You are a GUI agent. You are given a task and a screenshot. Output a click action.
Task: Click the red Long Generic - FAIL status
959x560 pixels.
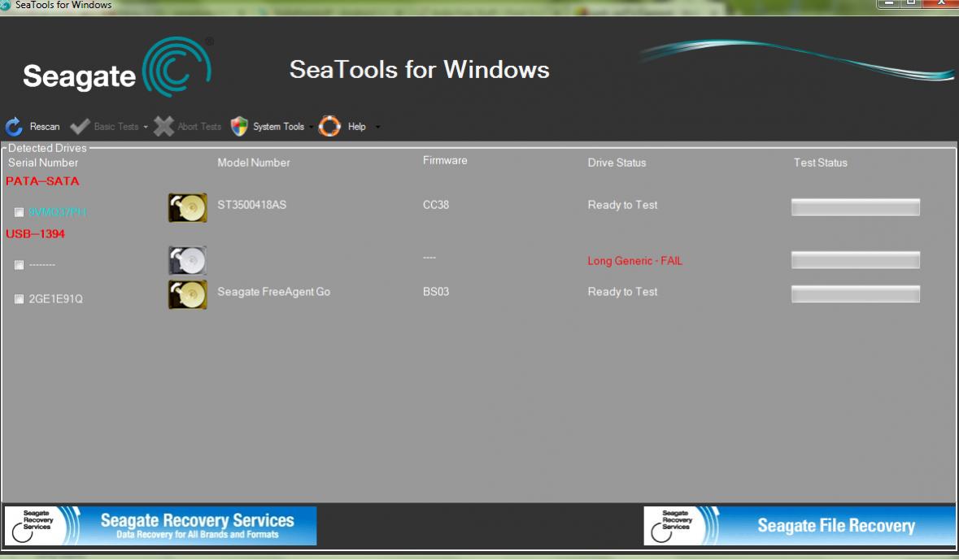pos(634,261)
